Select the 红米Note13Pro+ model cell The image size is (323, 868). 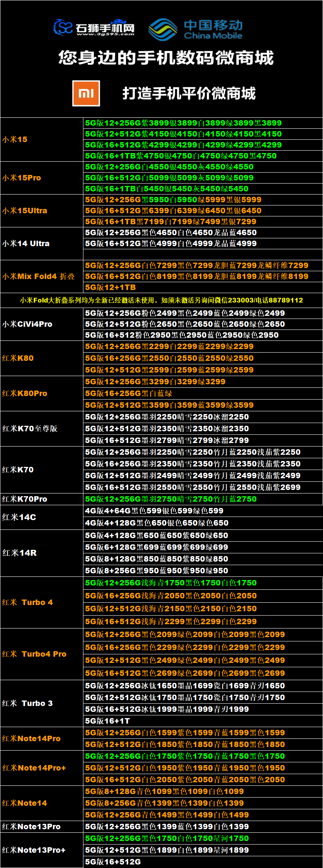click(x=42, y=850)
